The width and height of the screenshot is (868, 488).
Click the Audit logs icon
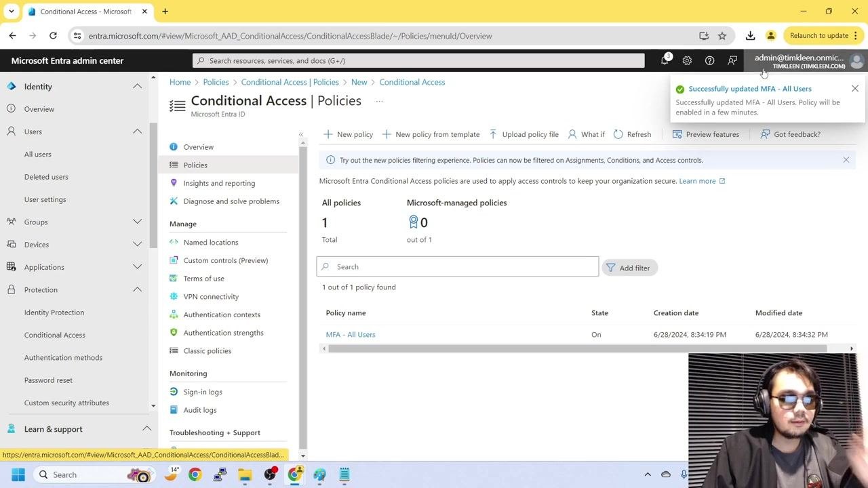pos(174,410)
